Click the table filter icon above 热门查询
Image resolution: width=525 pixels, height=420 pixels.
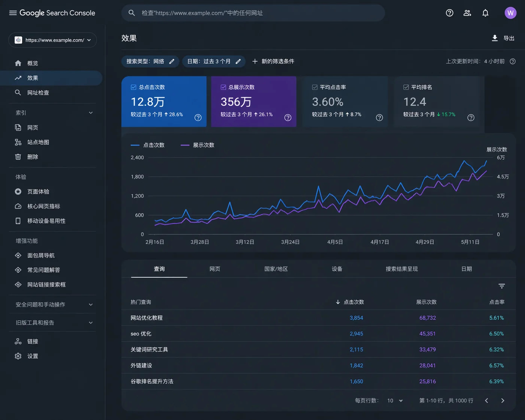(502, 286)
